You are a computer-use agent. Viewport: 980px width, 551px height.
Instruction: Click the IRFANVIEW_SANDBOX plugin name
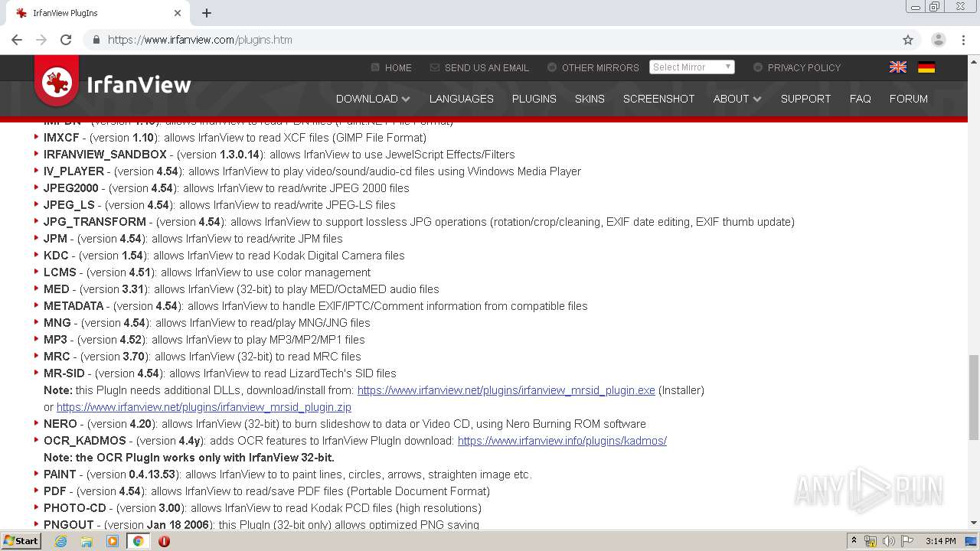click(105, 155)
